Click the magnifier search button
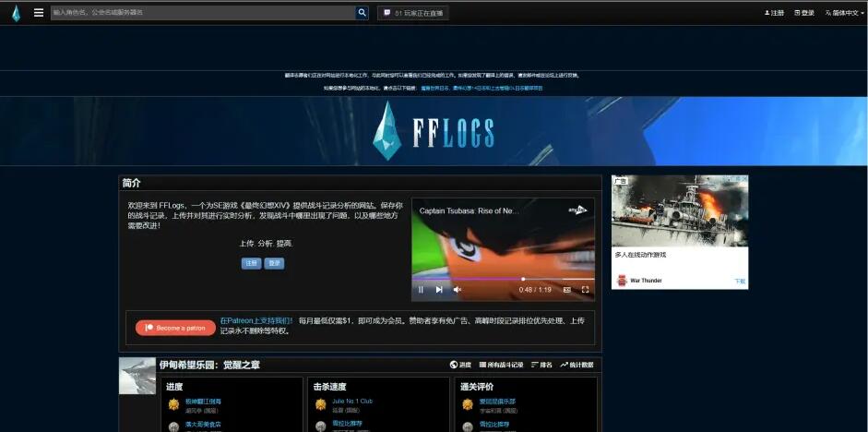Screen dimensions: 868x432 pos(363,13)
